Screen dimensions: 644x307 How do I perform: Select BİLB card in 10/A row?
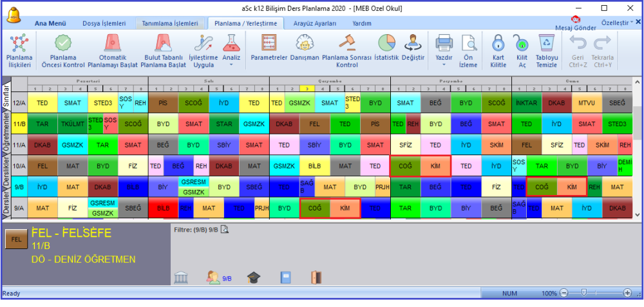tap(315, 166)
